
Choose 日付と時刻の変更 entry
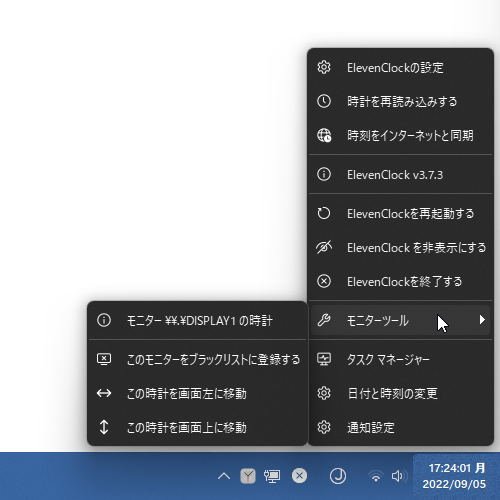click(400, 393)
